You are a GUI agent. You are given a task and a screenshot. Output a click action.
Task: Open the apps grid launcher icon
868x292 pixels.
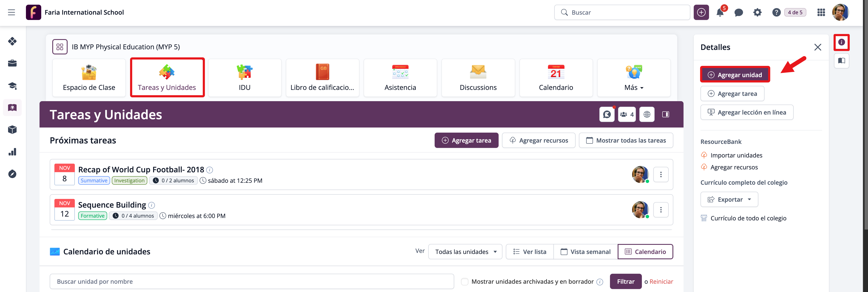click(x=821, y=13)
